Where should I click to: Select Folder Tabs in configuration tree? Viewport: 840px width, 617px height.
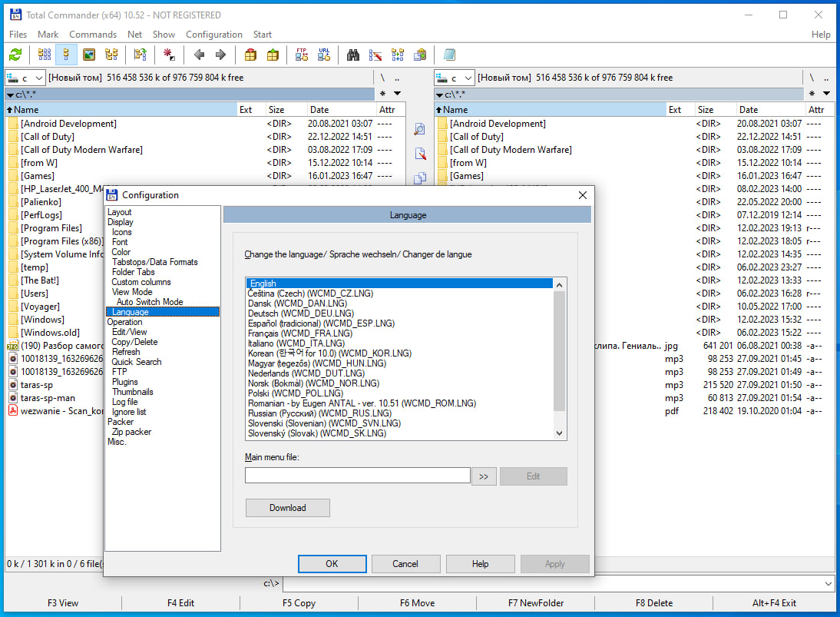[134, 272]
